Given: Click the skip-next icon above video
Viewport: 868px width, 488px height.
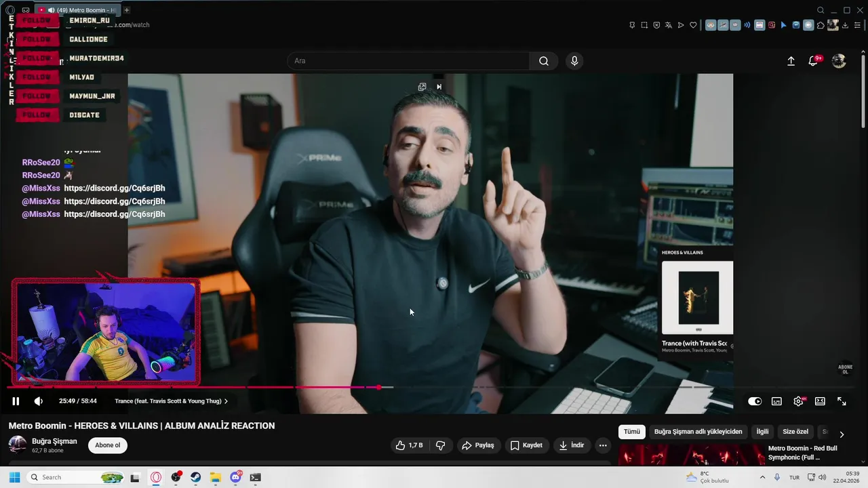Looking at the screenshot, I should [x=439, y=87].
